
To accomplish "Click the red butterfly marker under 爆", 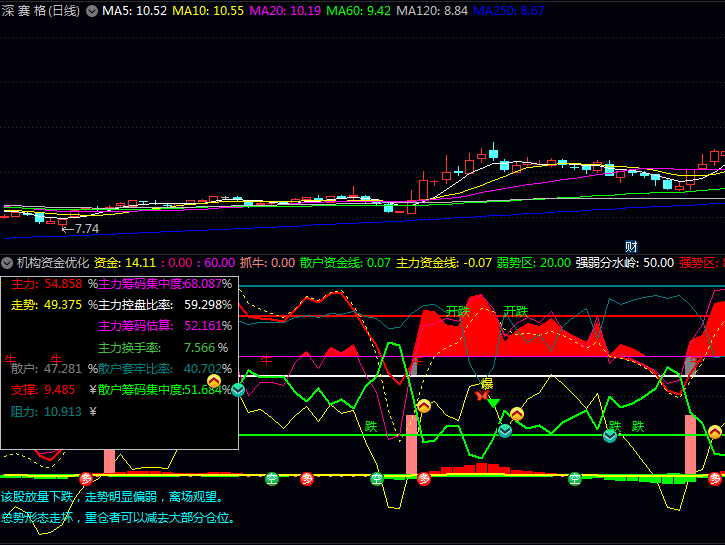I will [x=483, y=397].
